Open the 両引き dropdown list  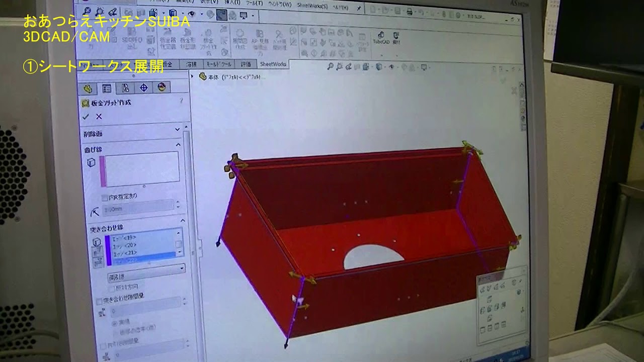point(146,273)
